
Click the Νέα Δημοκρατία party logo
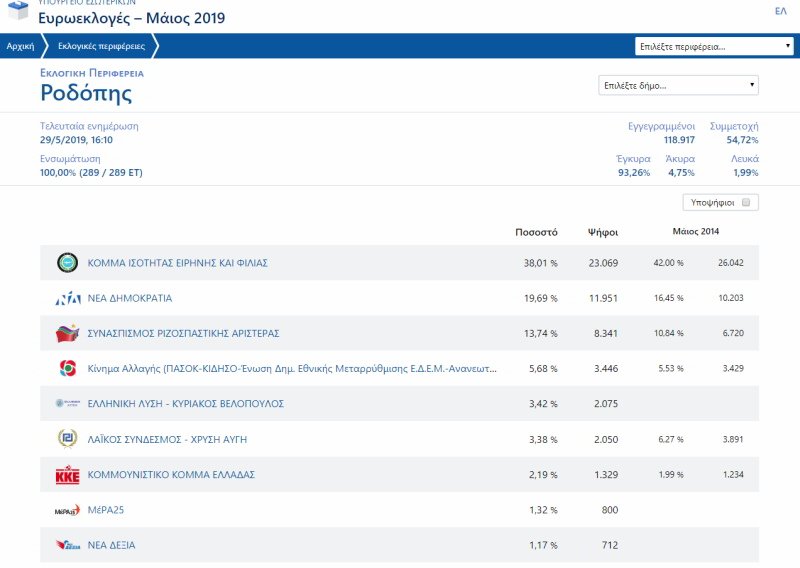click(x=67, y=298)
